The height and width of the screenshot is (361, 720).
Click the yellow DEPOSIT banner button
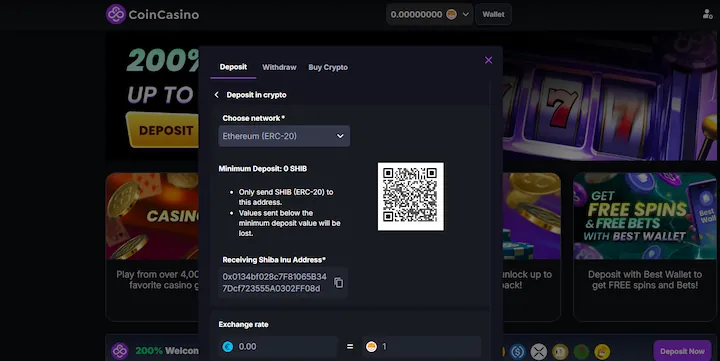coord(163,130)
